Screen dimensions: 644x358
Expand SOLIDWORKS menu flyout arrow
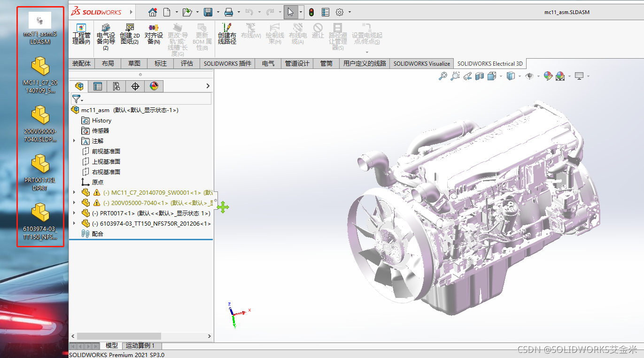(x=131, y=12)
